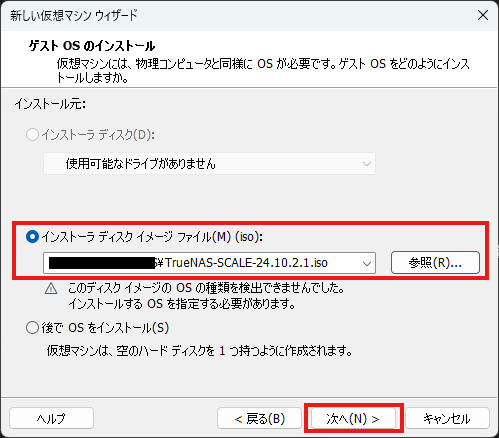Proceed with 次へ(N) > button
499x438 pixels.
pos(353,418)
